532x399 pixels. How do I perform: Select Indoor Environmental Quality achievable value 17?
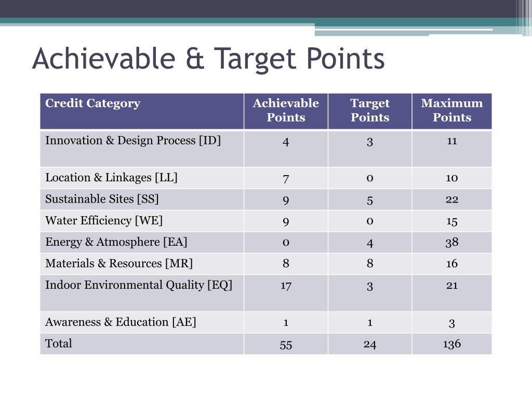point(286,286)
